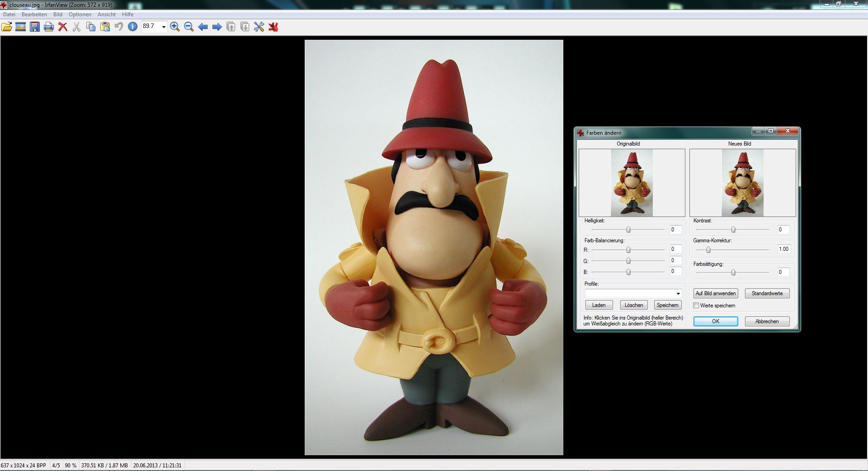Click the Farbsättigung value field
Screen dimensions: 868x471
point(783,272)
